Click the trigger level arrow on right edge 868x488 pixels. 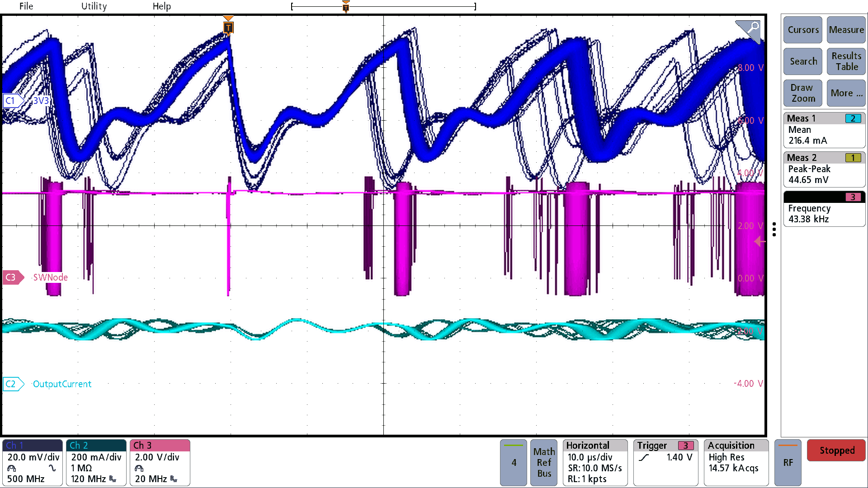coord(760,242)
